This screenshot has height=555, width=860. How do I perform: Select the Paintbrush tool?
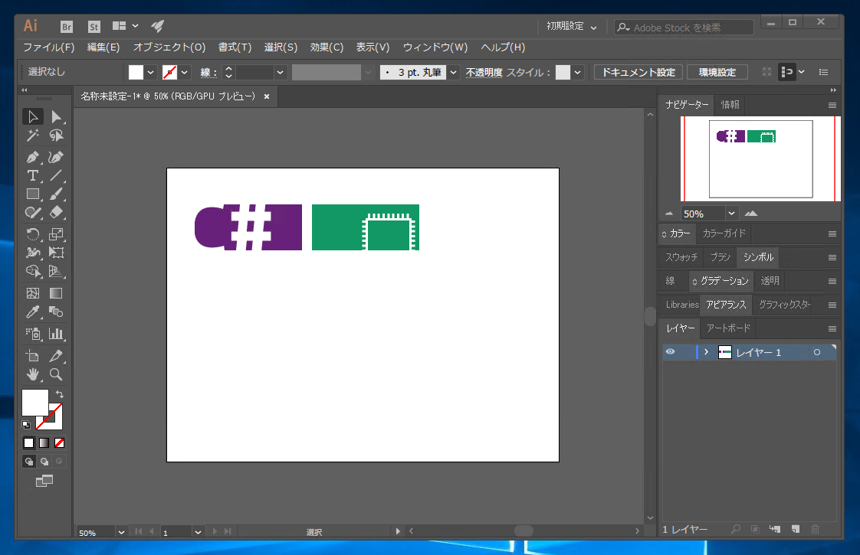(x=56, y=194)
